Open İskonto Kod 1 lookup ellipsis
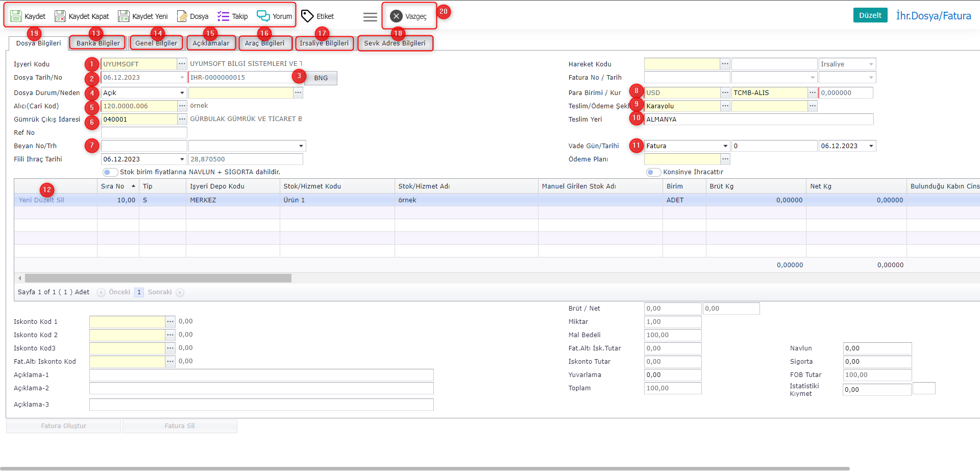The height and width of the screenshot is (471, 980). (x=170, y=321)
